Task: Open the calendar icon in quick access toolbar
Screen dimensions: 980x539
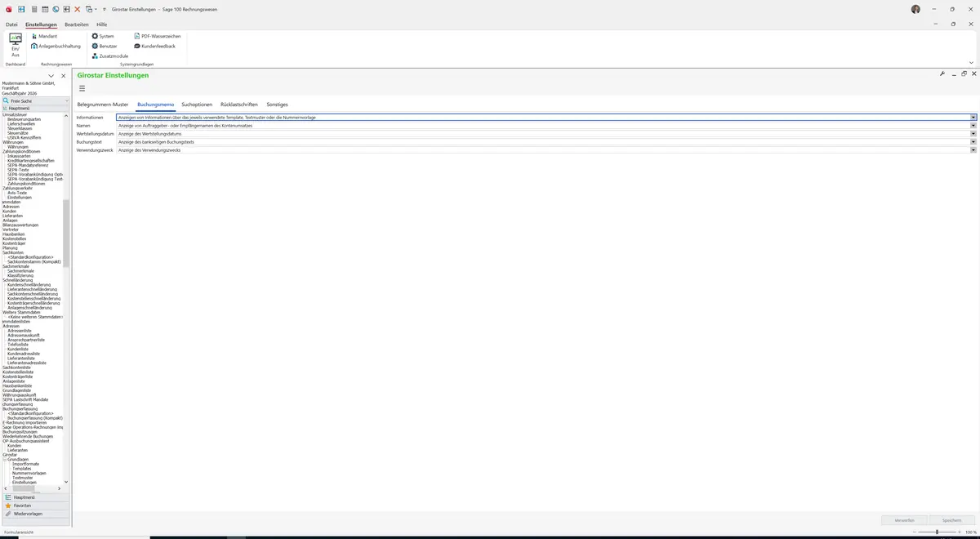Action: pos(45,9)
